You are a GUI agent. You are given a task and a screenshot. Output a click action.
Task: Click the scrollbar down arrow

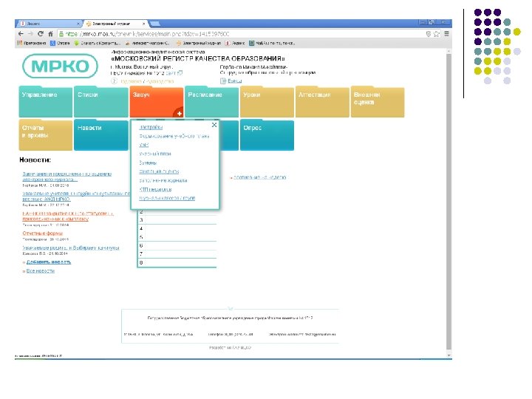pos(449,355)
